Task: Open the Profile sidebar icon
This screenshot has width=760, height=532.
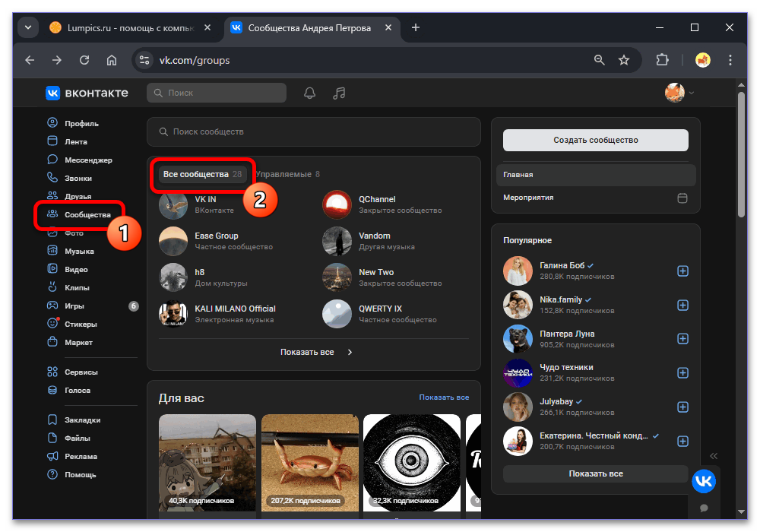Action: click(52, 122)
